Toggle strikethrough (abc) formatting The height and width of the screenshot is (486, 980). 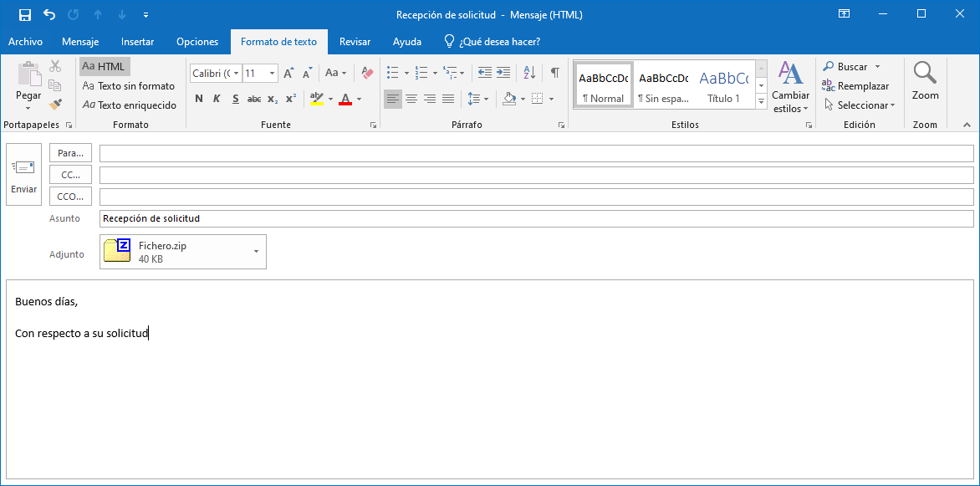tap(254, 99)
